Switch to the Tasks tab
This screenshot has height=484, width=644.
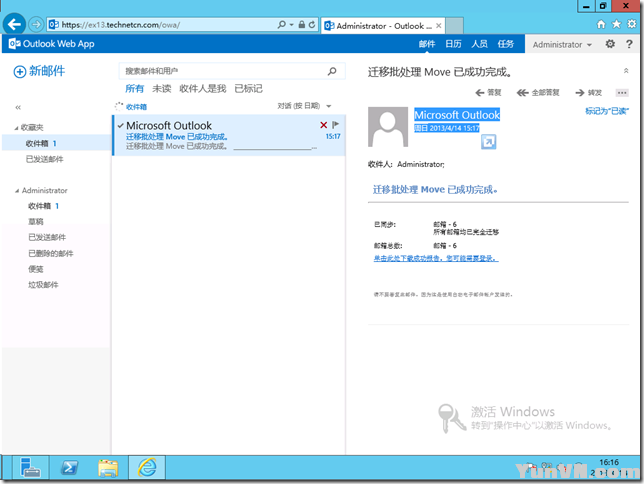pos(506,44)
